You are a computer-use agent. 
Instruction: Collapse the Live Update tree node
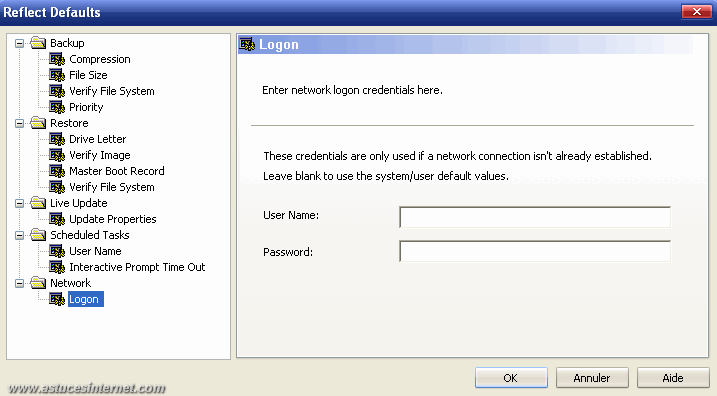click(x=20, y=203)
